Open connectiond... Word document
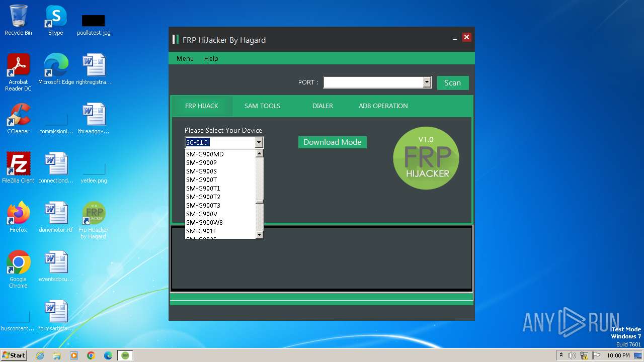The height and width of the screenshot is (362, 644). [x=56, y=168]
